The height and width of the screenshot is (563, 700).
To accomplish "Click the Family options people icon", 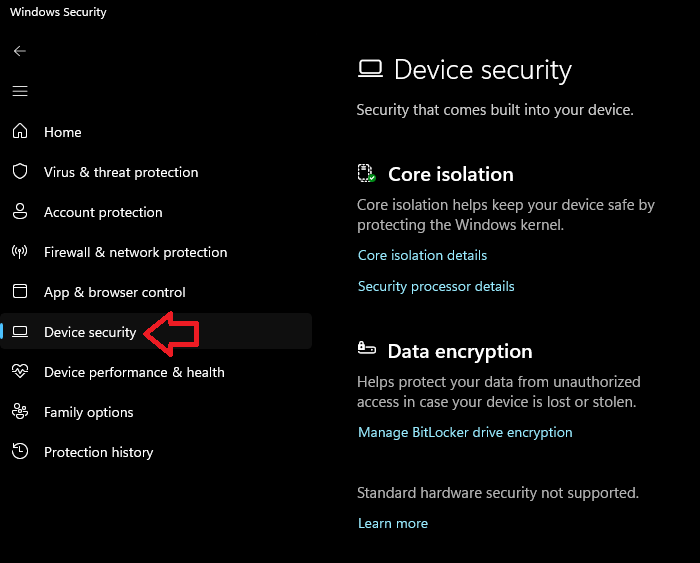I will click(x=20, y=412).
